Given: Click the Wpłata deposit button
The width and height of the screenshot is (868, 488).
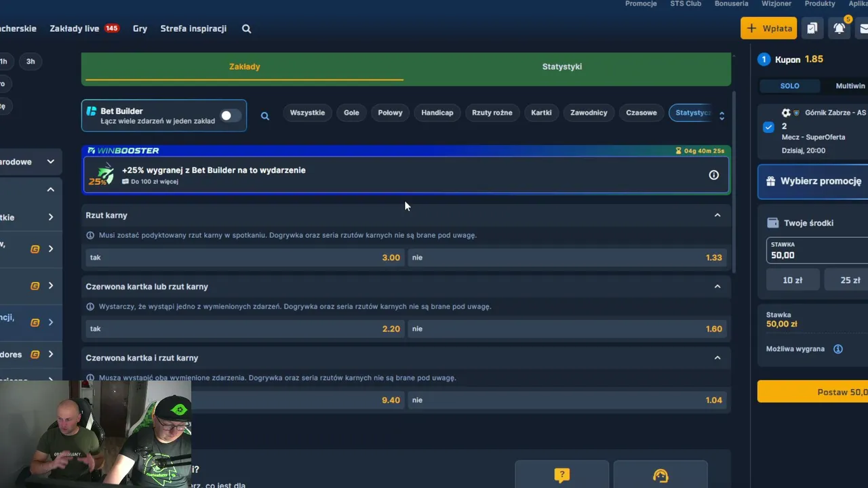Looking at the screenshot, I should pyautogui.click(x=769, y=28).
